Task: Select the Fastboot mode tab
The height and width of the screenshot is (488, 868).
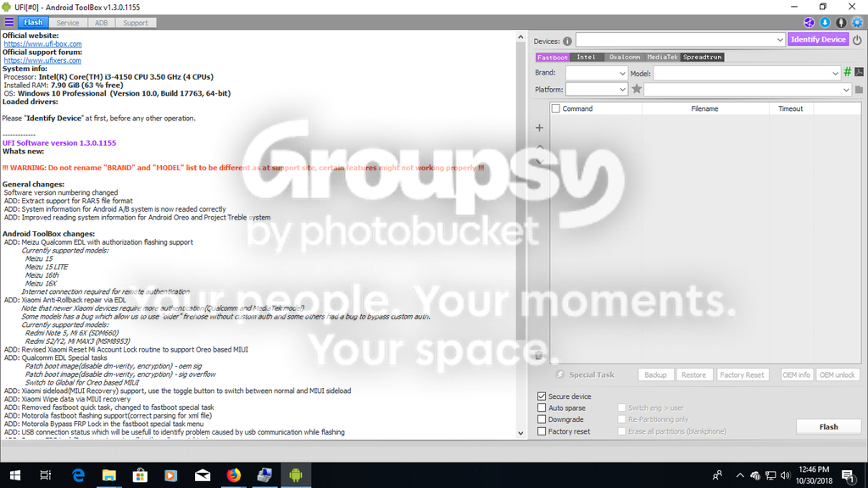Action: [x=553, y=57]
